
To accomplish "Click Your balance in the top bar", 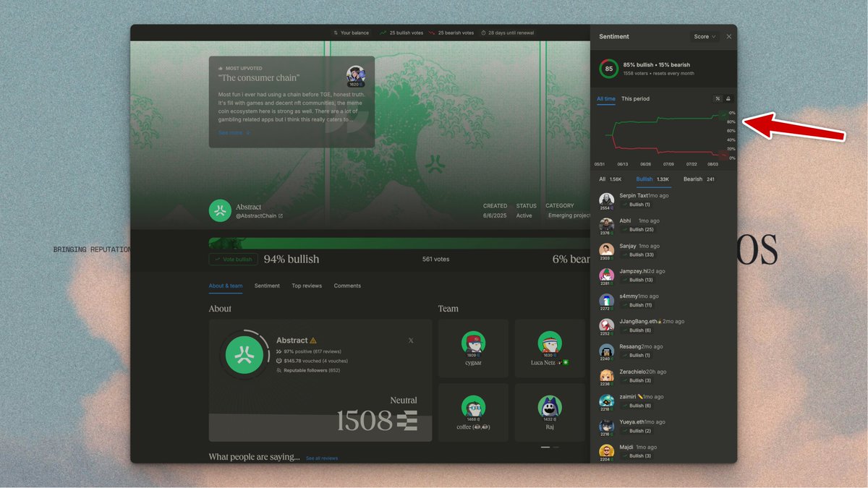I will (x=351, y=33).
